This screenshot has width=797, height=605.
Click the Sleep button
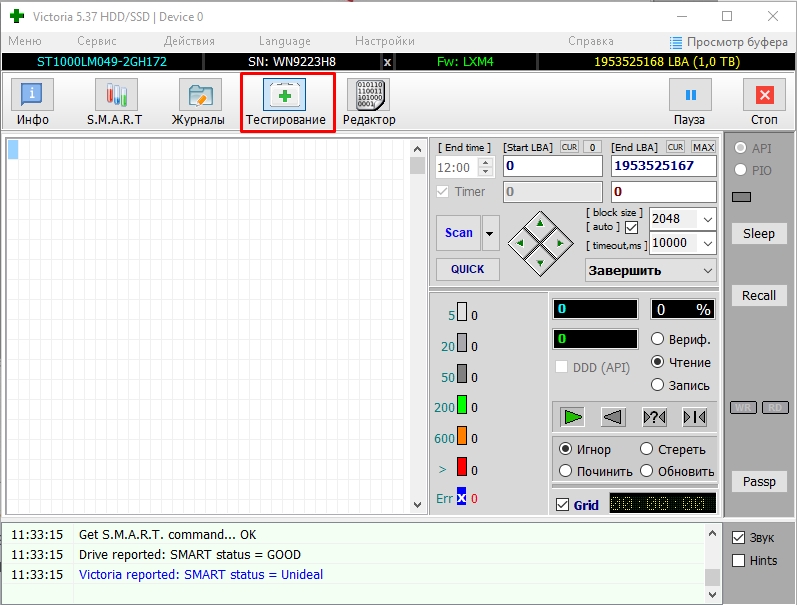758,234
